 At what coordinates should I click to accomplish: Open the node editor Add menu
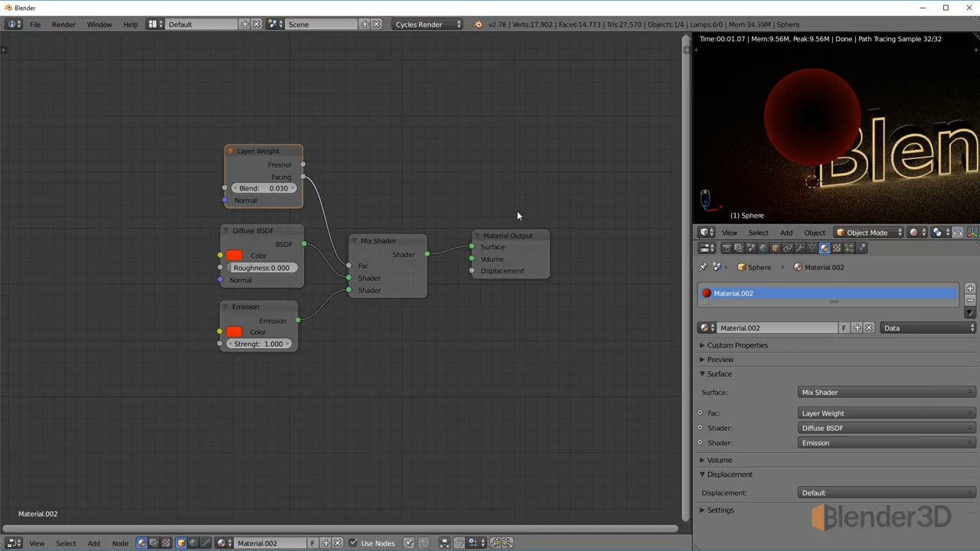pyautogui.click(x=93, y=543)
